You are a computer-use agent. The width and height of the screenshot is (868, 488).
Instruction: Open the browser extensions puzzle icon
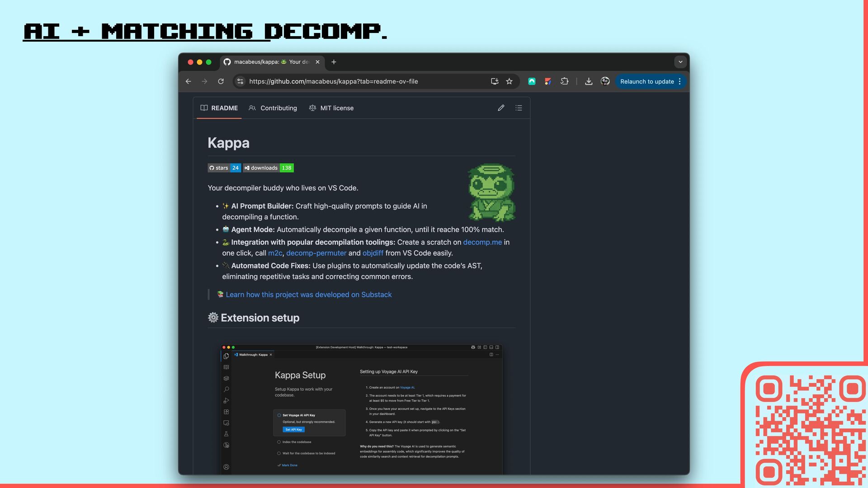[564, 81]
